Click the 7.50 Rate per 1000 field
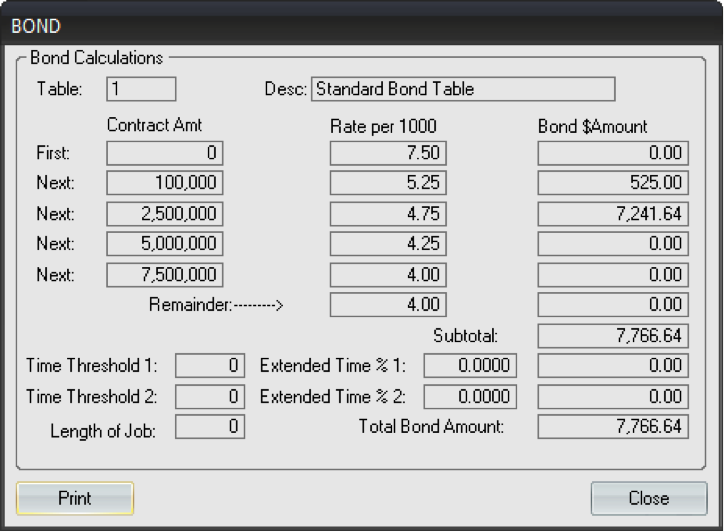The height and width of the screenshot is (532, 724). 388,153
